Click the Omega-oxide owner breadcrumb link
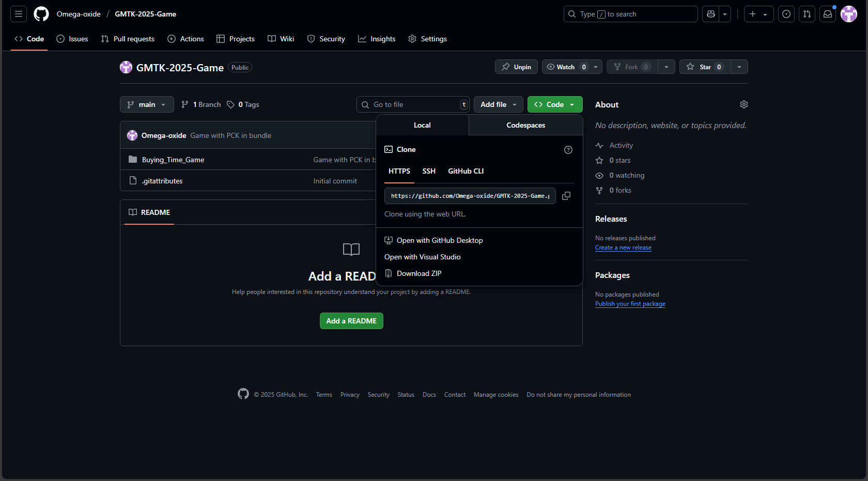This screenshot has height=481, width=868. pos(79,14)
